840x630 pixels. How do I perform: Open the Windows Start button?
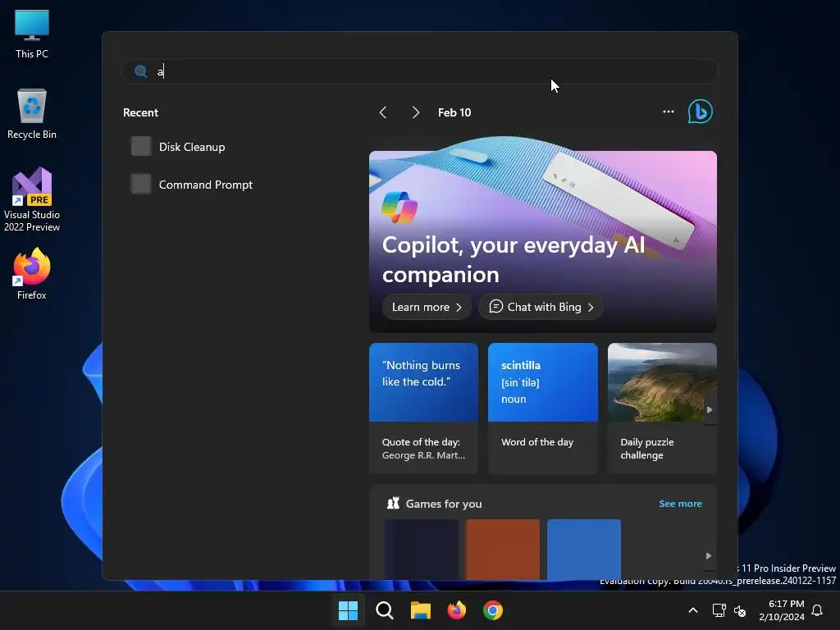tap(348, 610)
